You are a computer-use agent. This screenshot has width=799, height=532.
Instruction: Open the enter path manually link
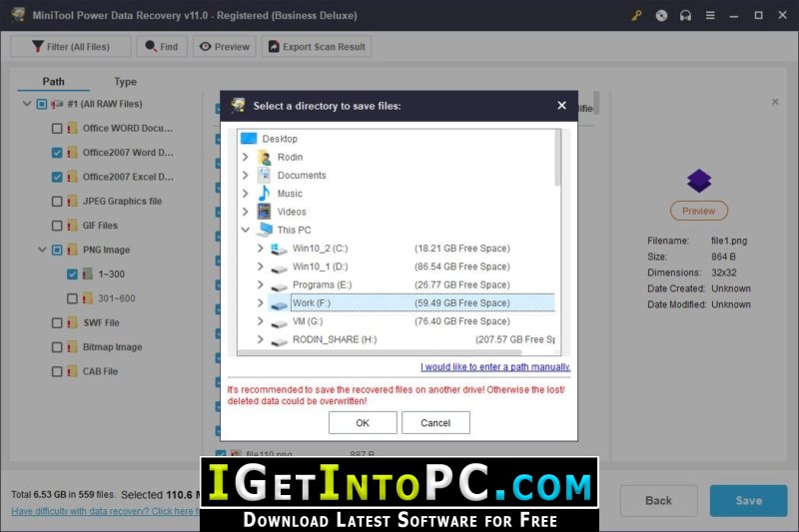pos(495,366)
